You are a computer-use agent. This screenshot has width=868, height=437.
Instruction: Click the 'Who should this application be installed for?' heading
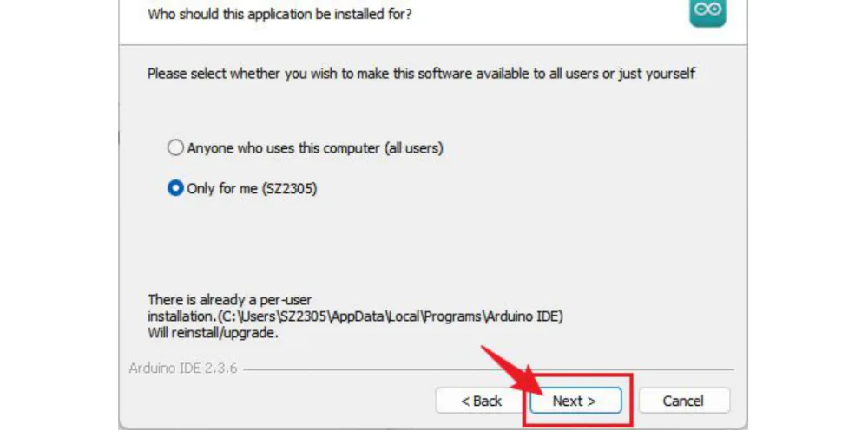point(279,14)
